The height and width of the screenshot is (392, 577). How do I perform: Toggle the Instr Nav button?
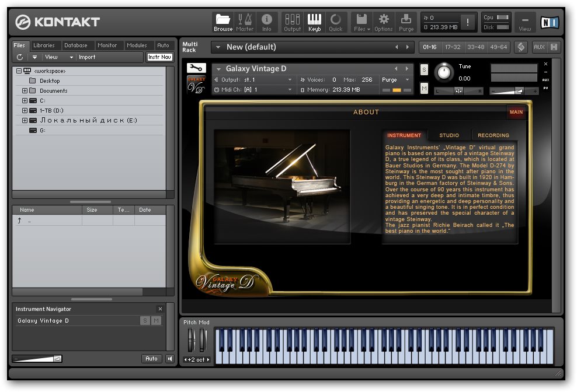(159, 57)
